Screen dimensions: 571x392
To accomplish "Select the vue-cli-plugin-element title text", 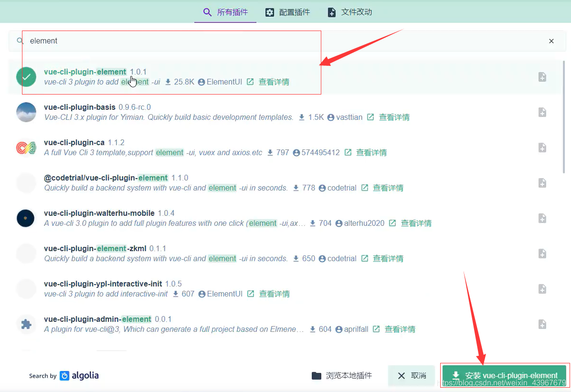I will 85,72.
